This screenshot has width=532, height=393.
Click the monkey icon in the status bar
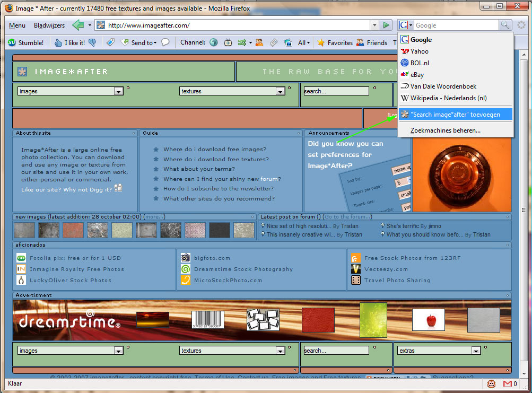[x=491, y=384]
